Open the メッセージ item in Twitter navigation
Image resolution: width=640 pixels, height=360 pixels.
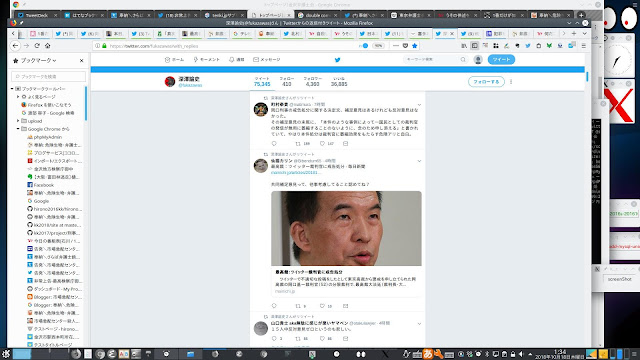[x=267, y=60]
